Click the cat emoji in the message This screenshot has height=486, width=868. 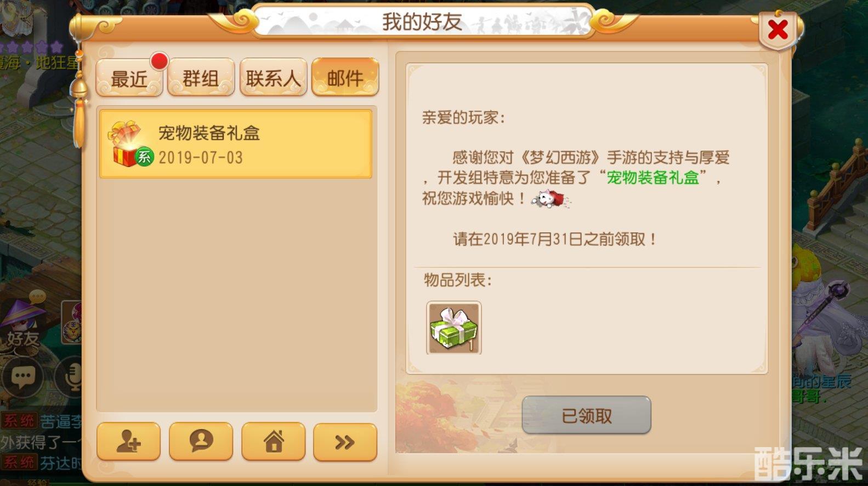tap(551, 198)
